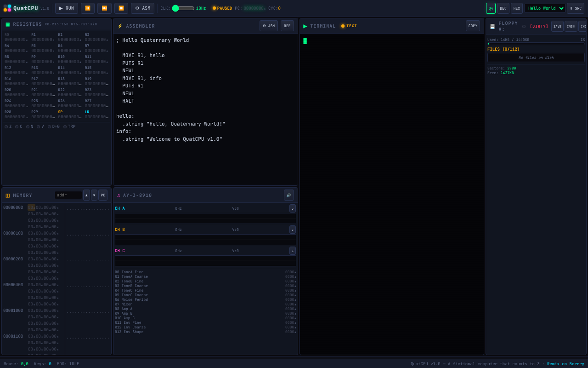The image size is (588, 368).
Task: Click the Terminal green play icon
Action: pos(305,26)
